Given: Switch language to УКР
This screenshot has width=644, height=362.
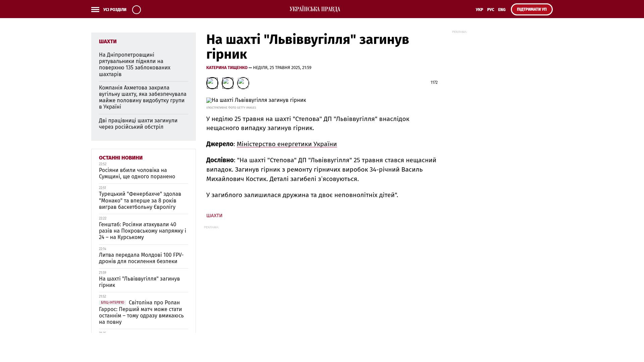Looking at the screenshot, I should [479, 10].
